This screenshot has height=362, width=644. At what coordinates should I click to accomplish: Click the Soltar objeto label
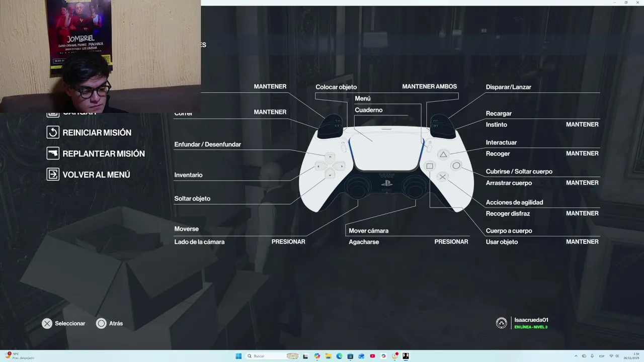coord(192,199)
